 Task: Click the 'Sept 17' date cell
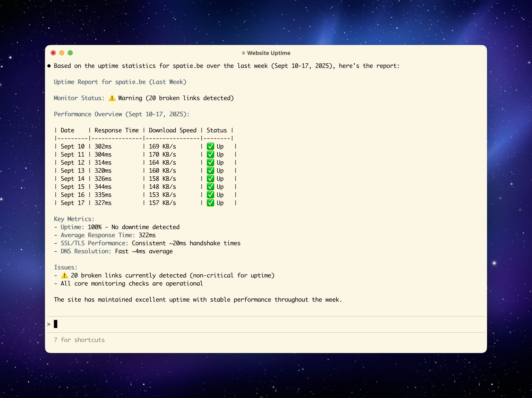coord(73,203)
